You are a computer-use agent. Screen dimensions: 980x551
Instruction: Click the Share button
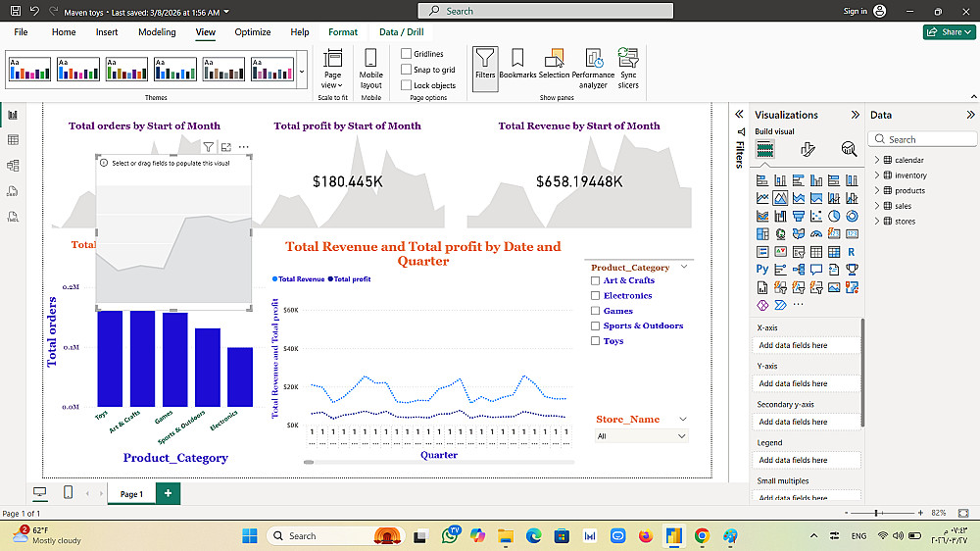pyautogui.click(x=949, y=32)
